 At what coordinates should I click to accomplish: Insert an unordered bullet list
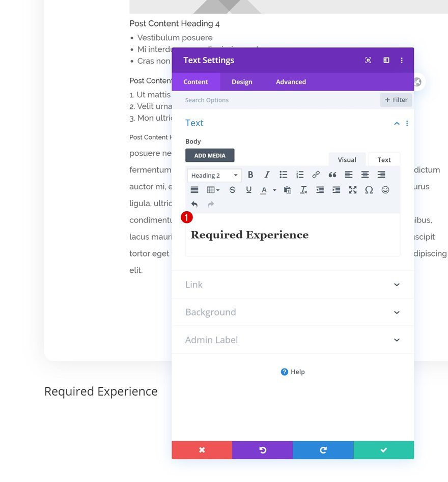point(283,175)
